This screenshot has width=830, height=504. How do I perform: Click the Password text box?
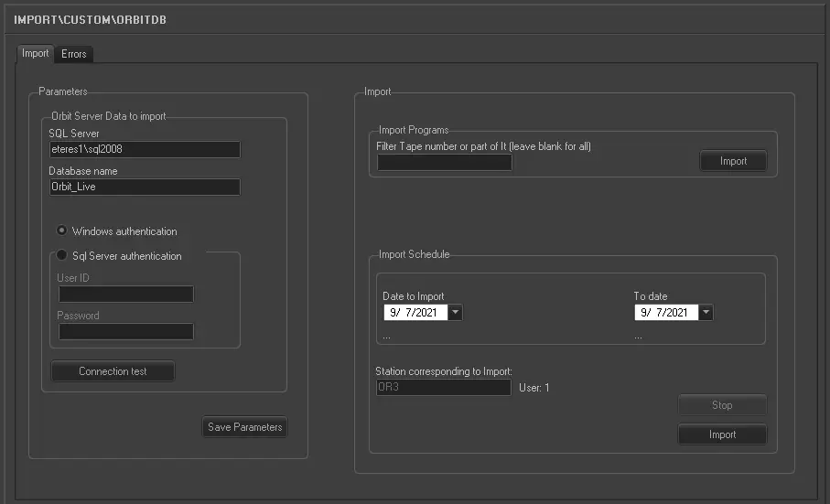pos(126,332)
